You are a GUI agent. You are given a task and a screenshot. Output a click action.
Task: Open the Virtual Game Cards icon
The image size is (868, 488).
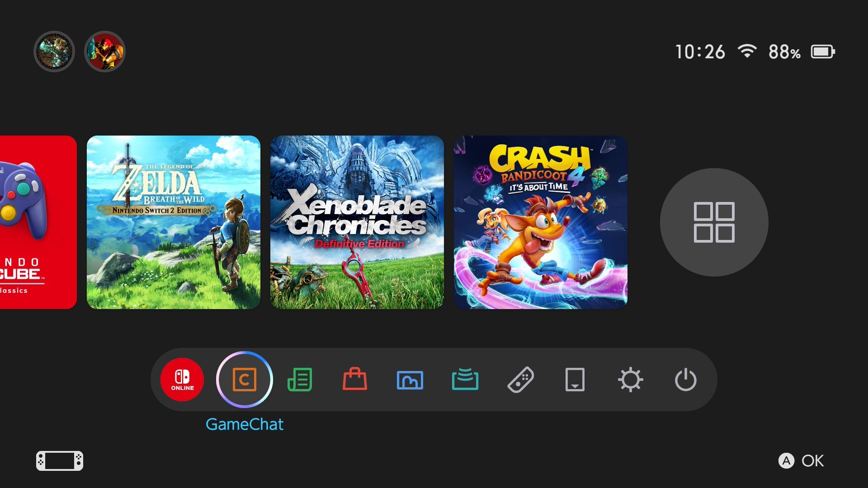point(575,380)
